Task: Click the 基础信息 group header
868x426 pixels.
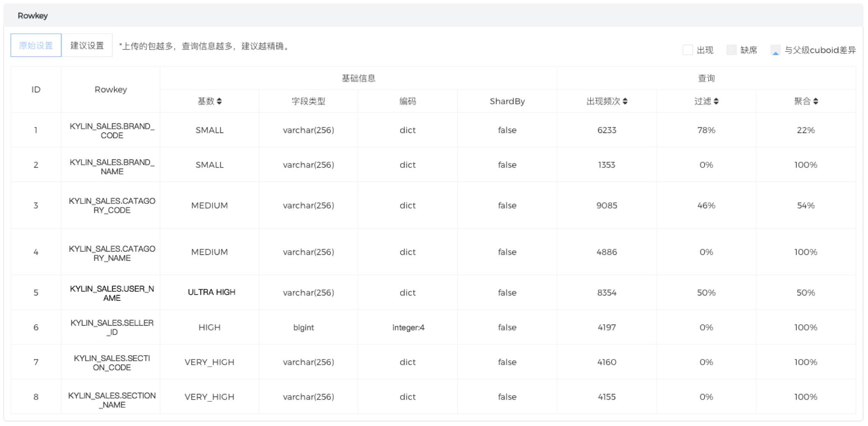Action: [x=358, y=78]
